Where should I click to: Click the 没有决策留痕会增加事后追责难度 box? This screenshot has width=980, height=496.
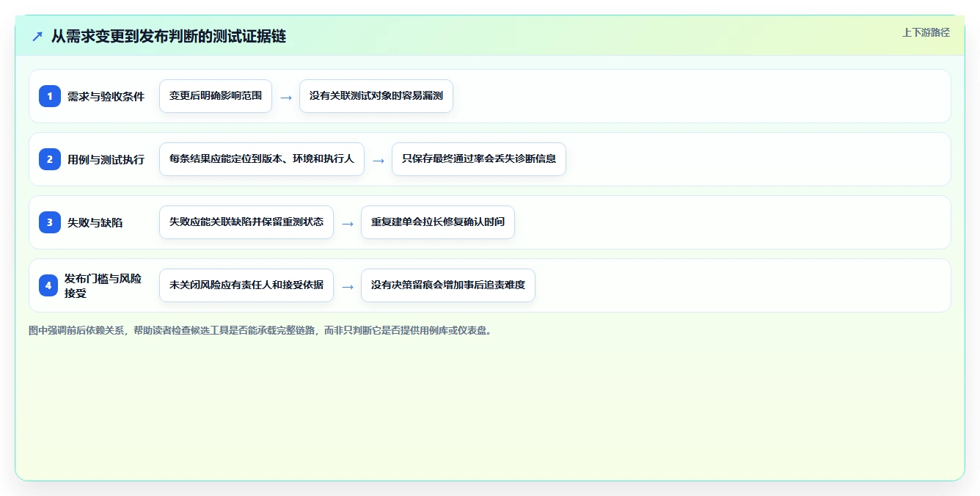click(x=448, y=285)
